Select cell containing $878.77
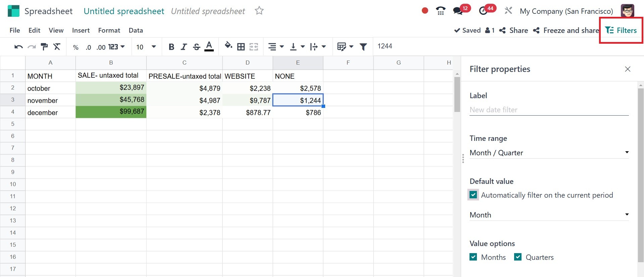Screen dimensions: 644x277 pyautogui.click(x=248, y=112)
